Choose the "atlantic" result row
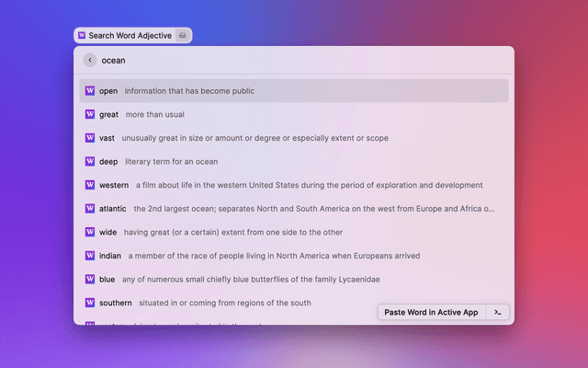The width and height of the screenshot is (588, 368). point(113,209)
